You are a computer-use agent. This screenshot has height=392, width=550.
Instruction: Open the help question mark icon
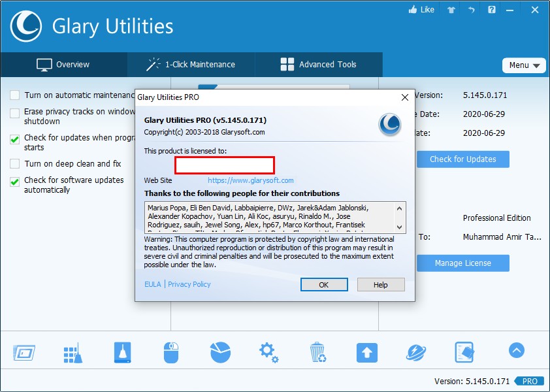tap(492, 10)
